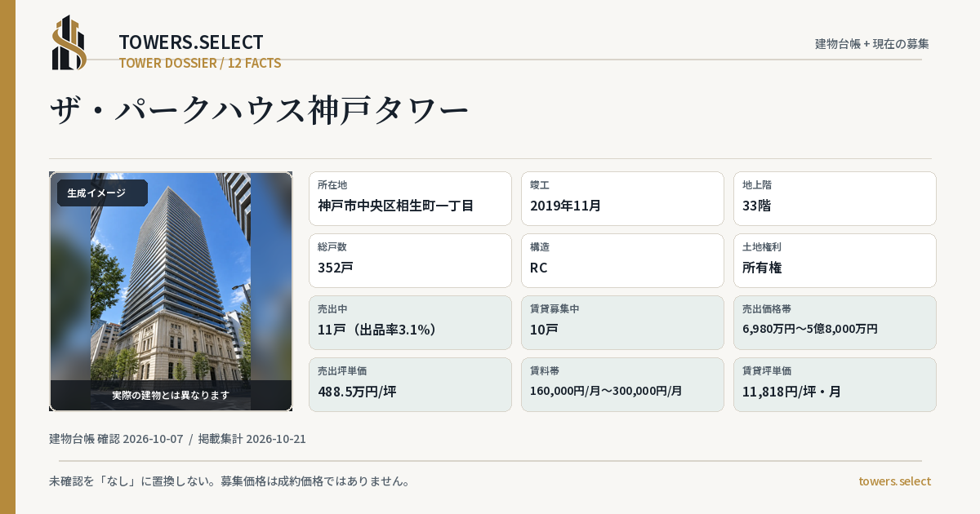This screenshot has width=980, height=514.
Task: Select the 賃料帯 label
Action: 545,371
